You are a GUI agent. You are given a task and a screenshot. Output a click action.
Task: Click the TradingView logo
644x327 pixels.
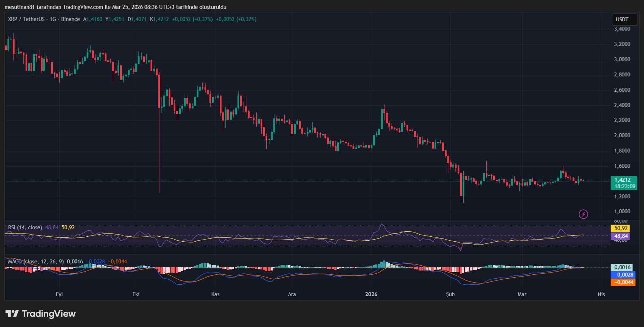point(40,314)
